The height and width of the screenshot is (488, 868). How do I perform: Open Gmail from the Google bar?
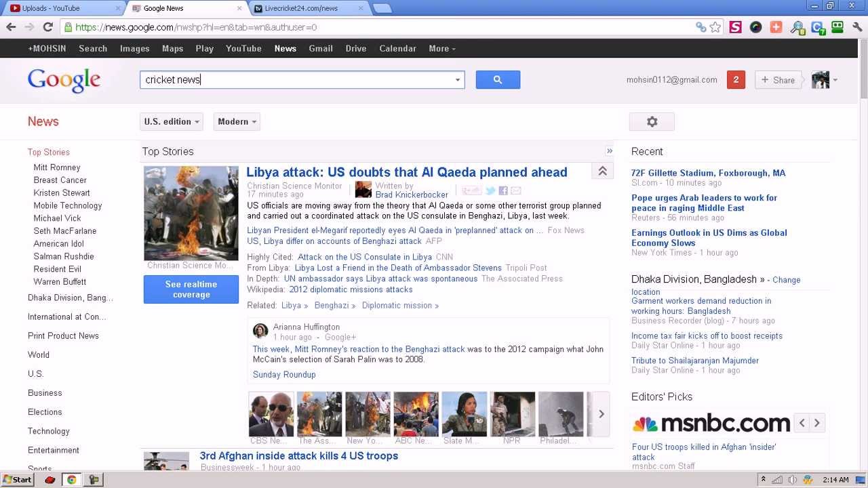pos(321,48)
